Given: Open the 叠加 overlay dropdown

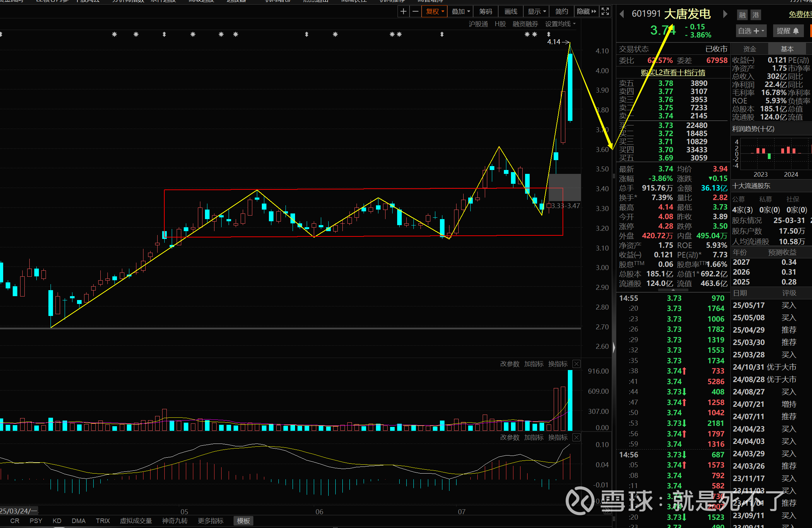Looking at the screenshot, I should pos(461,11).
